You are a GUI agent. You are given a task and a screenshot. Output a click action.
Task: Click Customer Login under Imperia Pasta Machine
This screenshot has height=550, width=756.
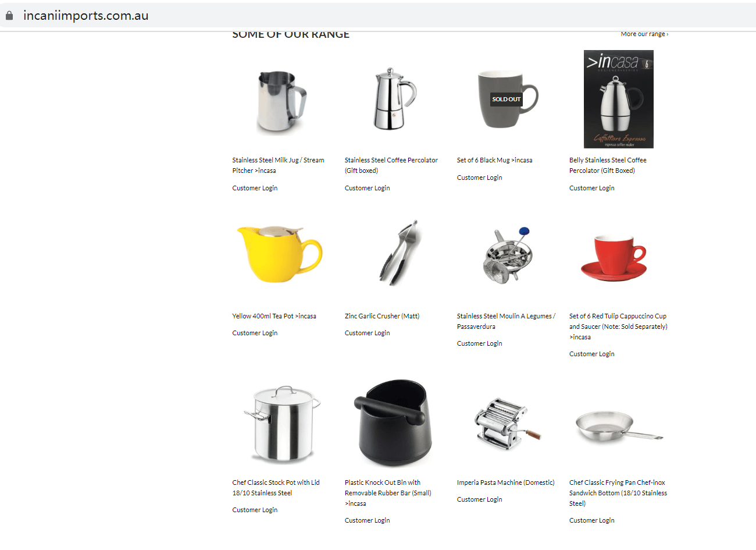click(479, 499)
